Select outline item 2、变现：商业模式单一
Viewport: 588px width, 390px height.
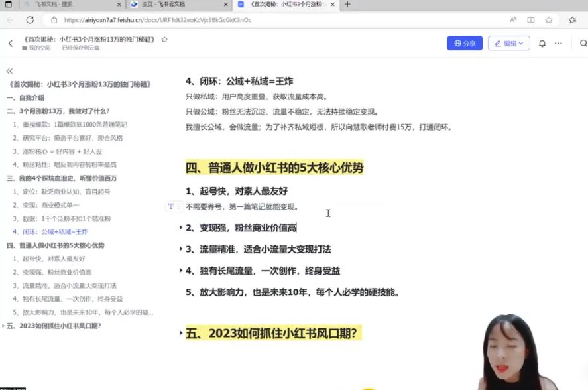coord(46,206)
